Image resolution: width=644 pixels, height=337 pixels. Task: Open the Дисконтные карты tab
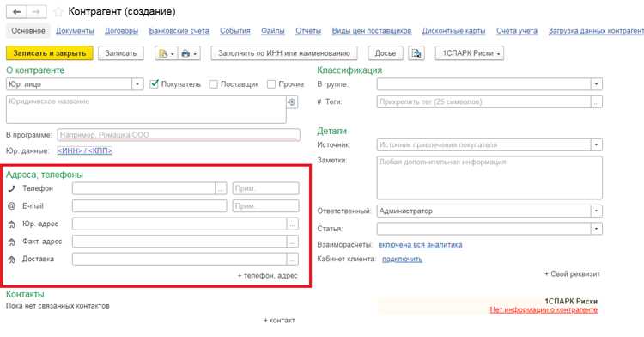click(453, 31)
